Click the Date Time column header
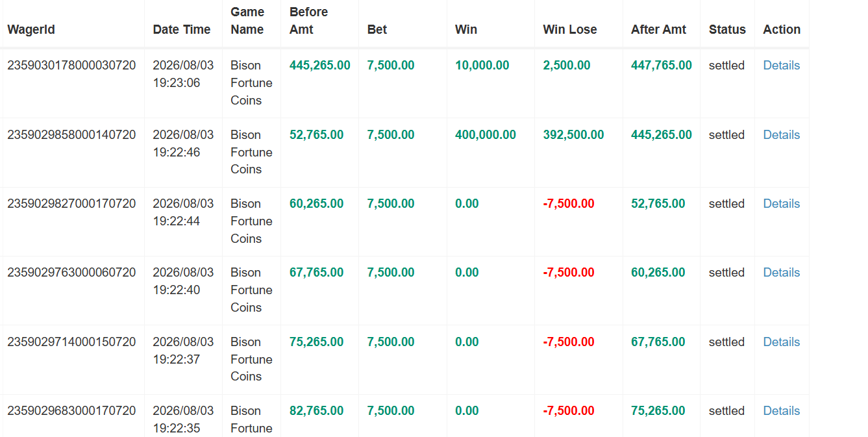Screen dimensions: 868x437 pos(182,30)
